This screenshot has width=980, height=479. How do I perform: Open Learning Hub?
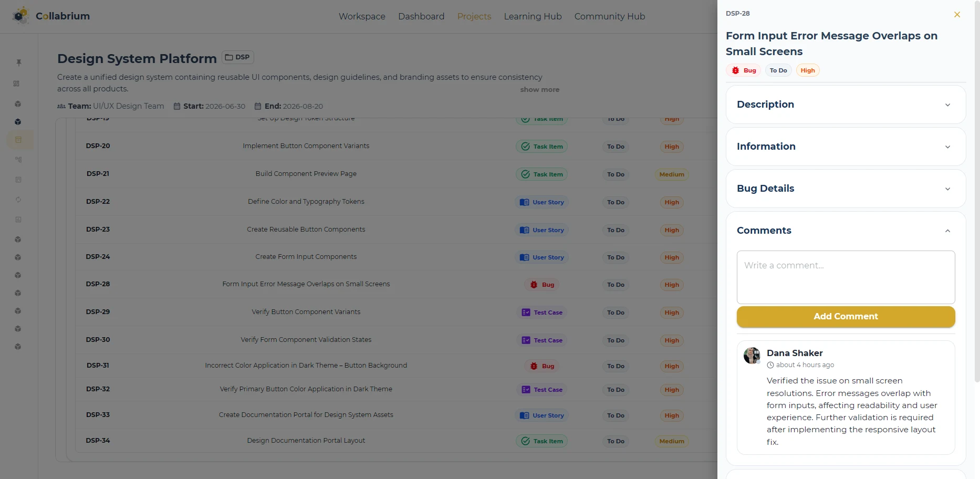pos(533,16)
